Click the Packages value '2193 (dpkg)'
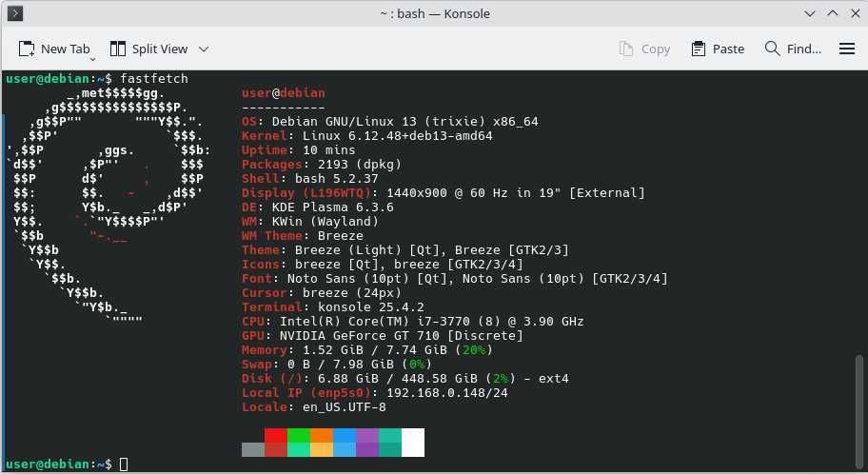The height and width of the screenshot is (474, 868). [359, 165]
